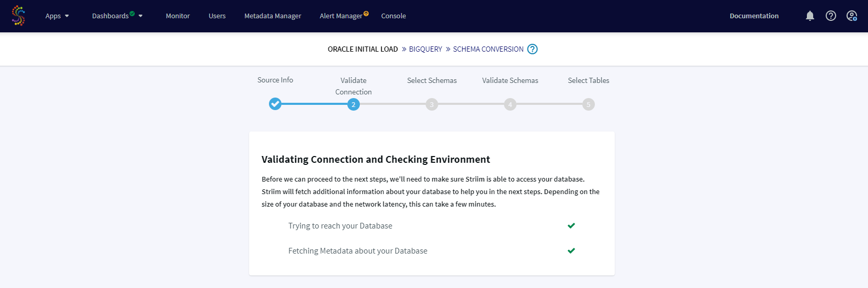Open the Documentation link
Screen dimensions: 868x288
754,16
